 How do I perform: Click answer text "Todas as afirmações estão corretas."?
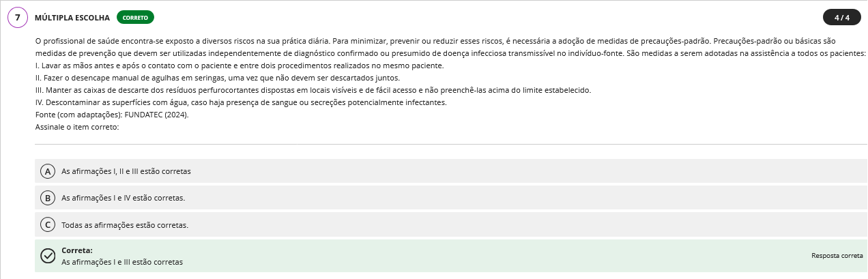125,224
